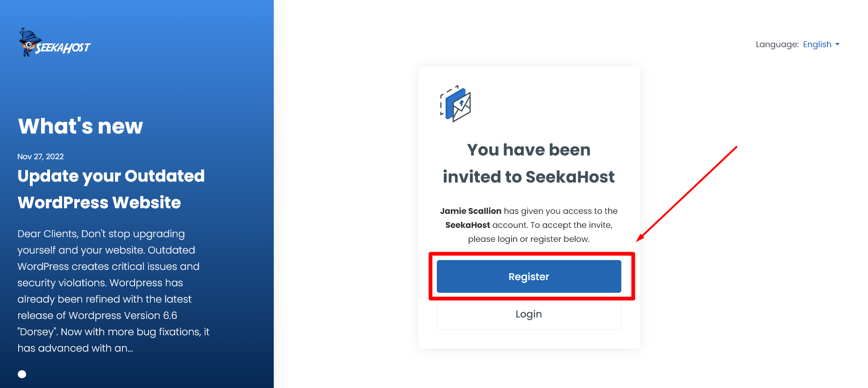
Task: Click the blue key symbol on the envelope graphic
Action: pos(462,102)
